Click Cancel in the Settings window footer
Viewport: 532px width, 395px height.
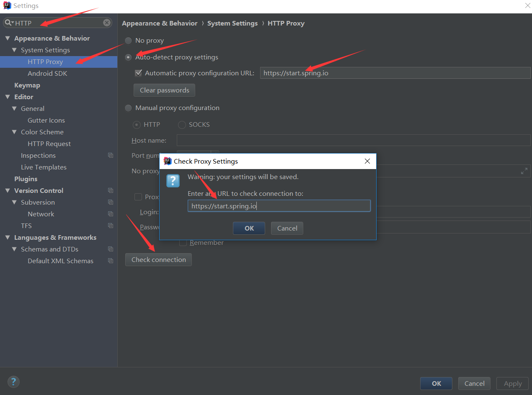point(474,383)
